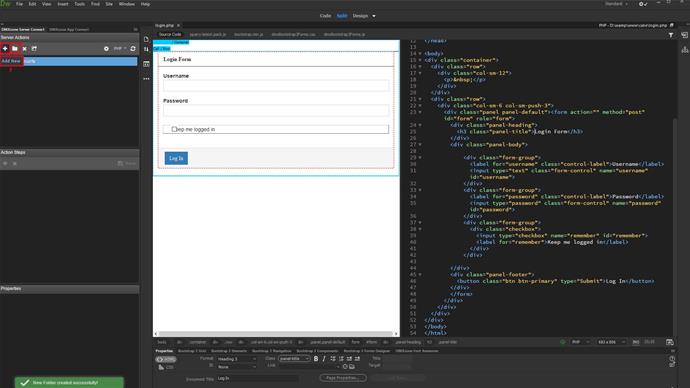This screenshot has height=388, width=690.
Task: Create new folder in Server Actions toolbar
Action: 15,48
